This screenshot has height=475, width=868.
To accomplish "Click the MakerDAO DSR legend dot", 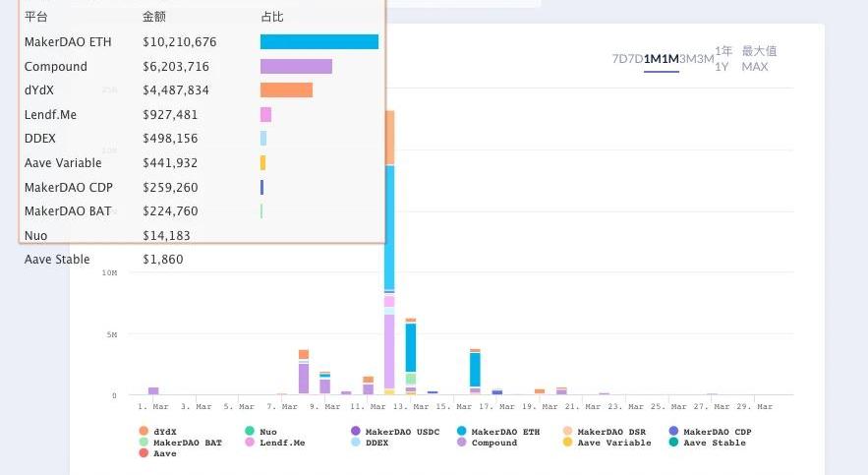I will pyautogui.click(x=568, y=432).
